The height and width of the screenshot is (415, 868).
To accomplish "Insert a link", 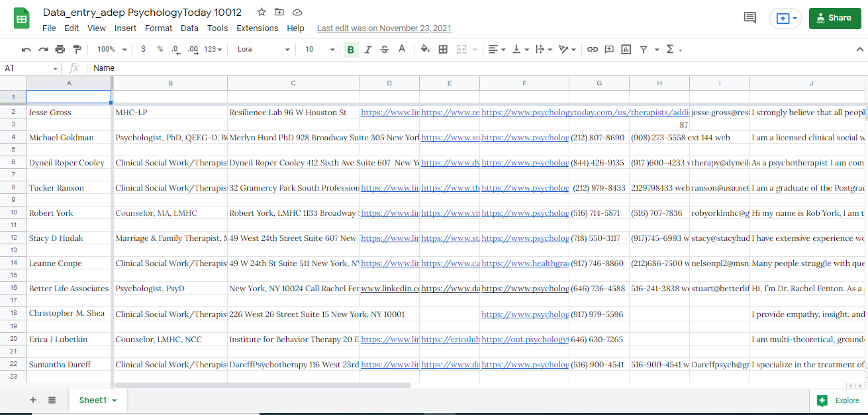I will 592,49.
